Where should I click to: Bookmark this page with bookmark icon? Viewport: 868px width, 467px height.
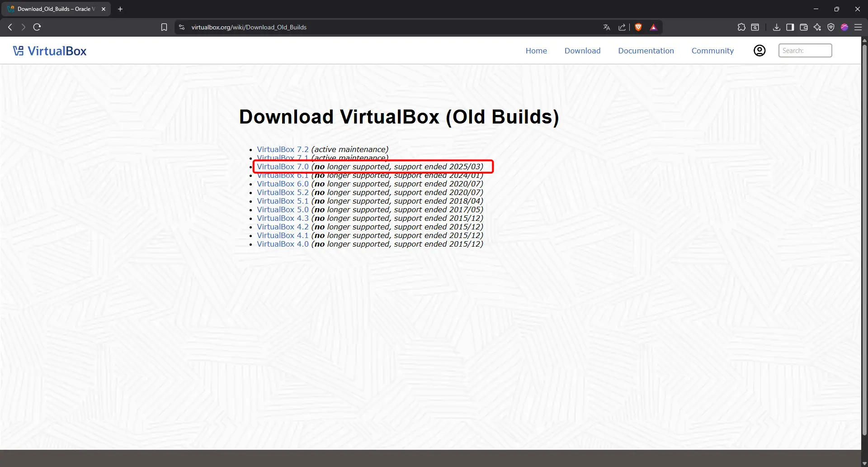pos(164,27)
